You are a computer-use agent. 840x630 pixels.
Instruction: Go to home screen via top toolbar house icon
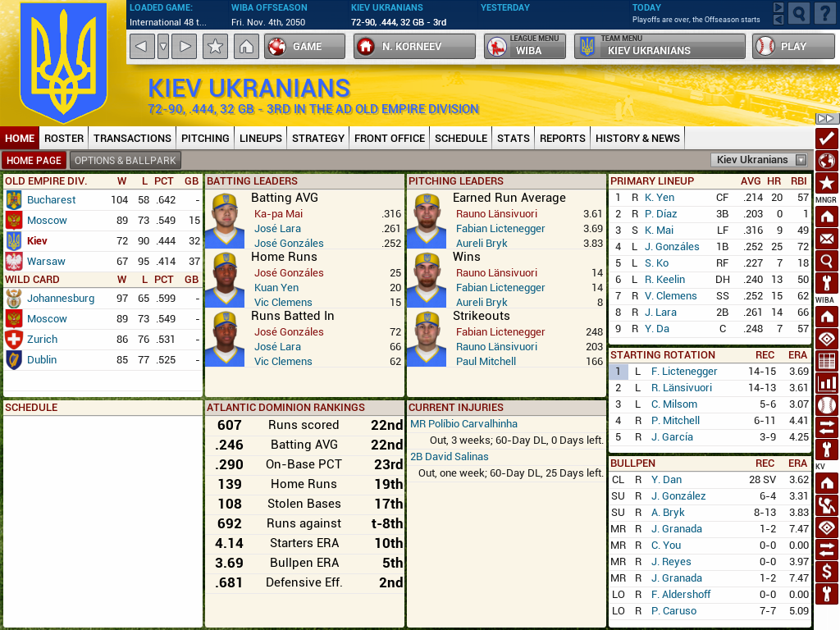245,47
